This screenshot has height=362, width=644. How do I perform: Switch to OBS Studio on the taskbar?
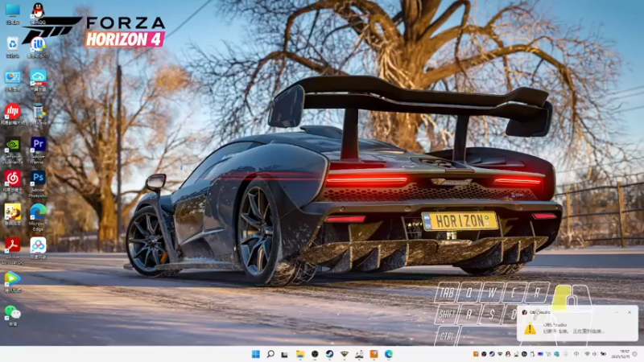[x=315, y=354]
